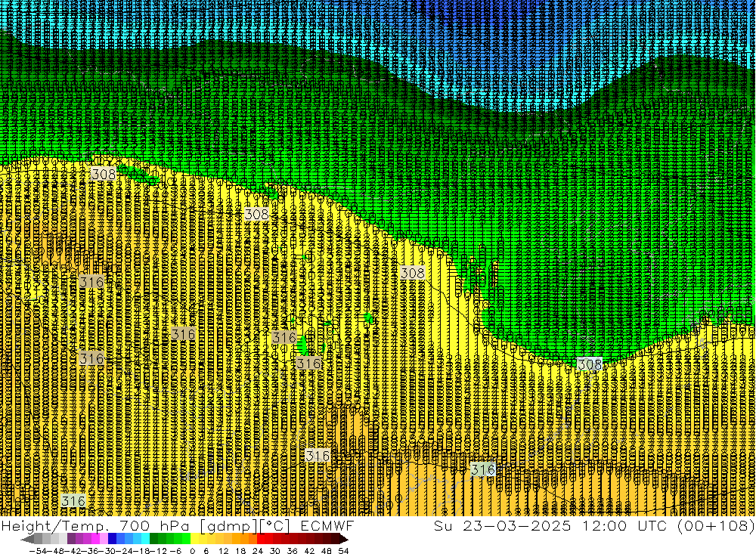Viewport: 756px width, 554px height.
Task: Click the legend value "0"
Action: coord(192,551)
